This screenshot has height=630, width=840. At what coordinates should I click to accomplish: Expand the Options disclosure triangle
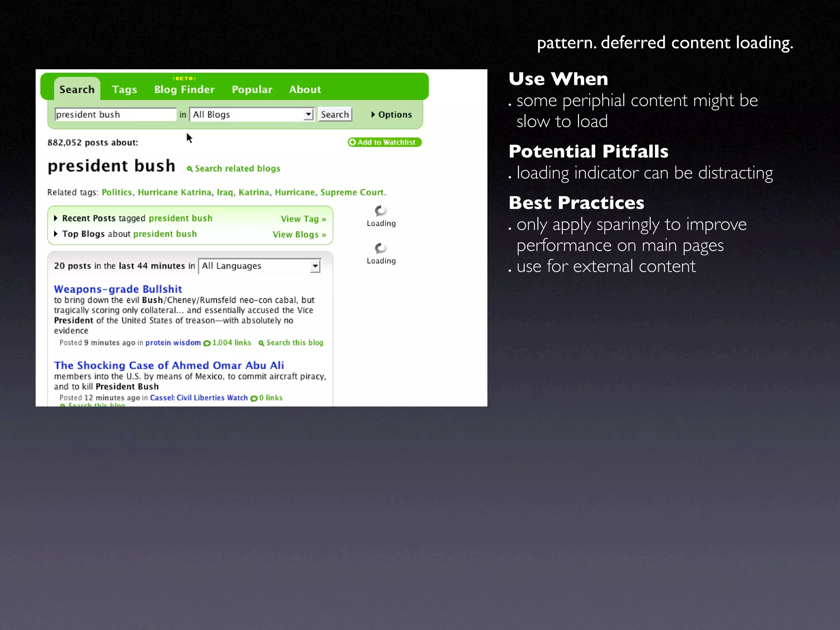(x=373, y=114)
